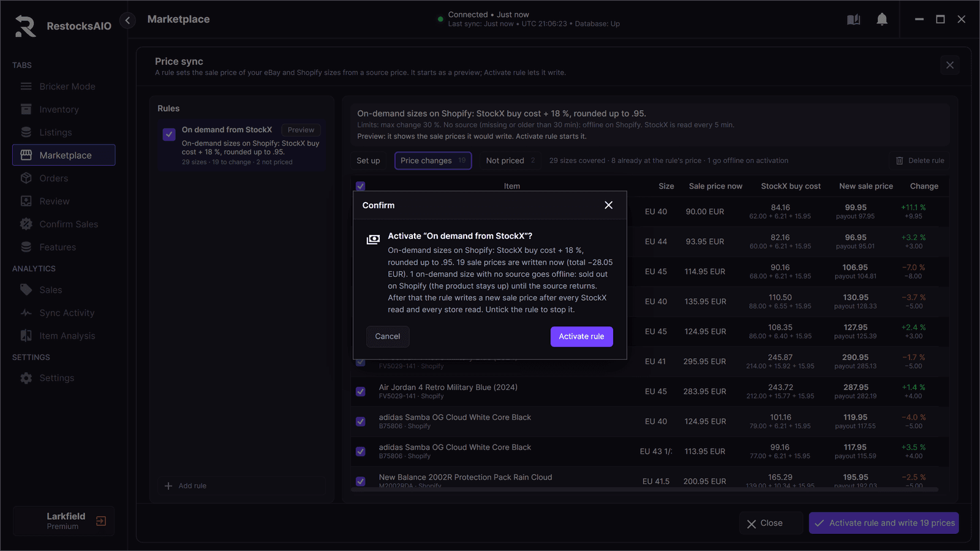Open Sync Activity in the sidebar
The height and width of the screenshot is (551, 980).
pyautogui.click(x=64, y=313)
